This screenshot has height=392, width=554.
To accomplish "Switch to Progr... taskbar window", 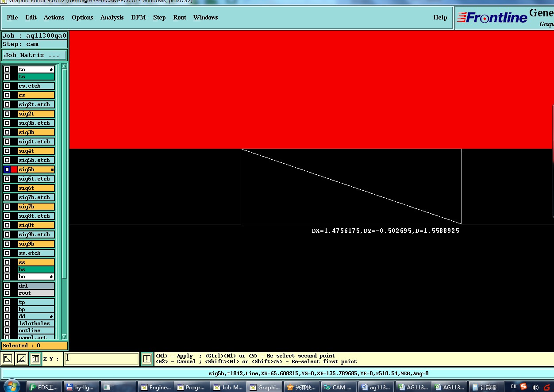I will pos(192,387).
